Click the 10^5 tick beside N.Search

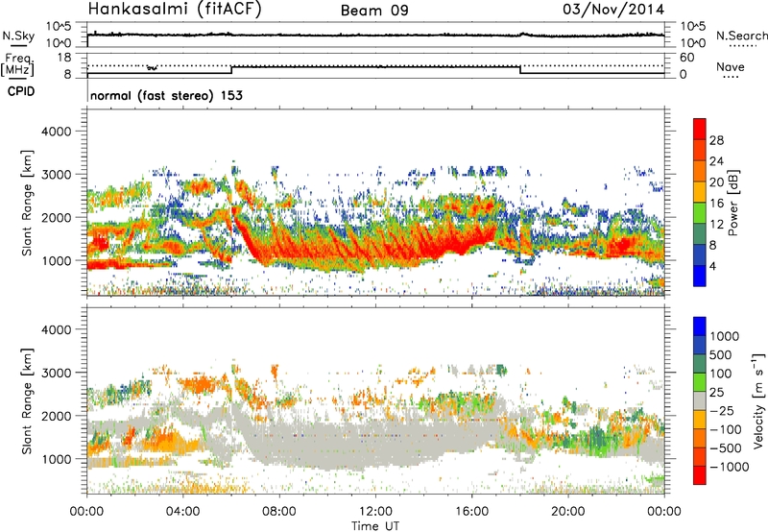tap(692, 26)
